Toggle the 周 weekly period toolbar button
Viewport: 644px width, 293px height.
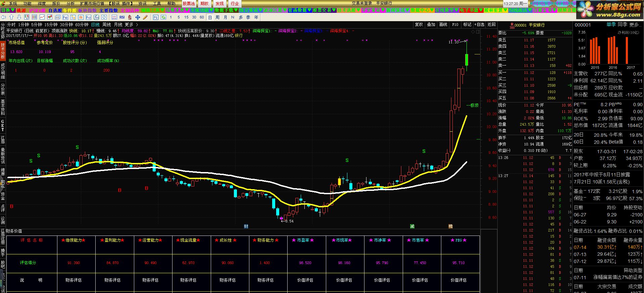(217, 17)
